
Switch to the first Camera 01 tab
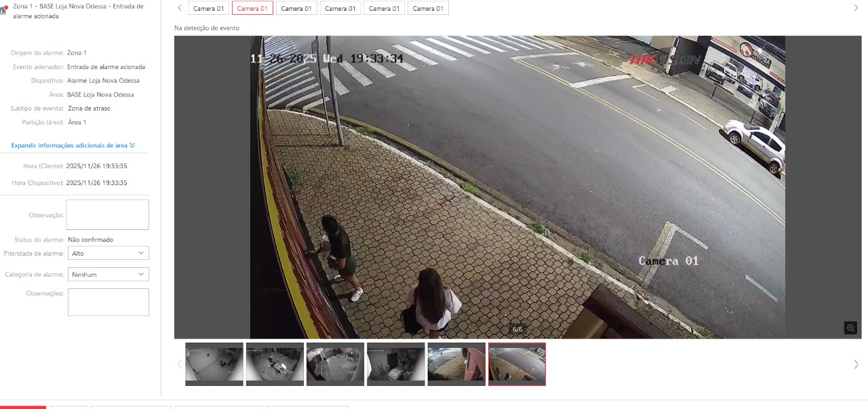[208, 8]
